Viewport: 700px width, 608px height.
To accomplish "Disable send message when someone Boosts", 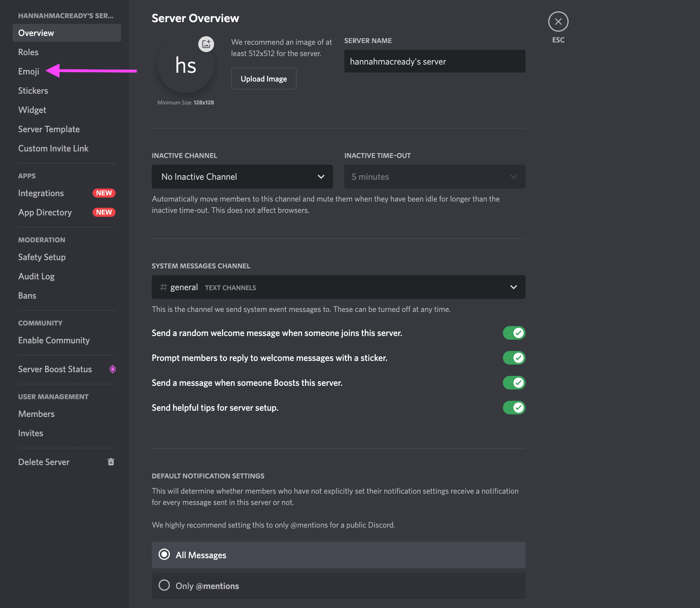I will pos(514,382).
